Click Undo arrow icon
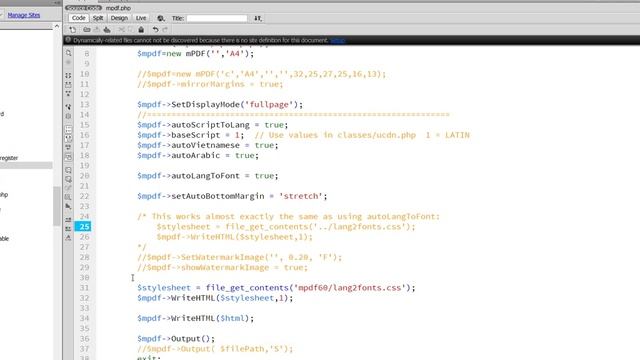 pos(155,29)
